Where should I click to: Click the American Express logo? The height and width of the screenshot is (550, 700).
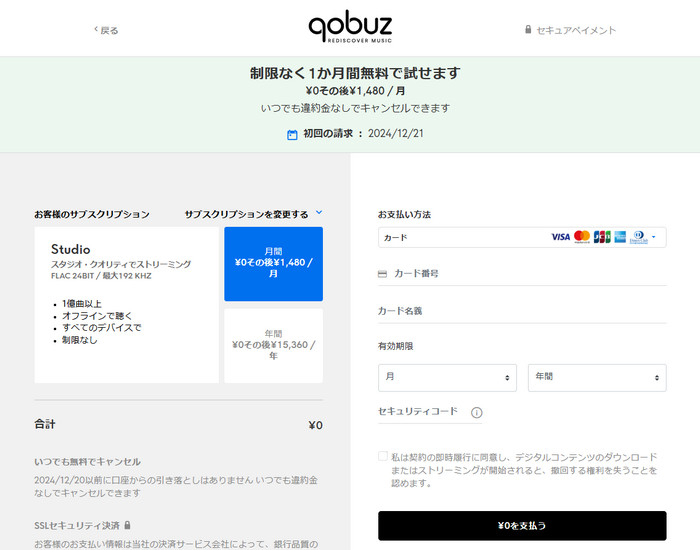[x=620, y=237]
